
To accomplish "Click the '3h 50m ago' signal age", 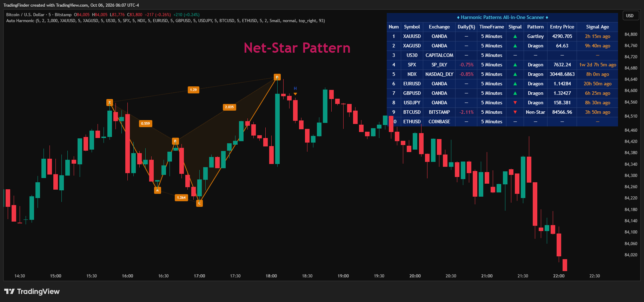I will click(x=597, y=112).
